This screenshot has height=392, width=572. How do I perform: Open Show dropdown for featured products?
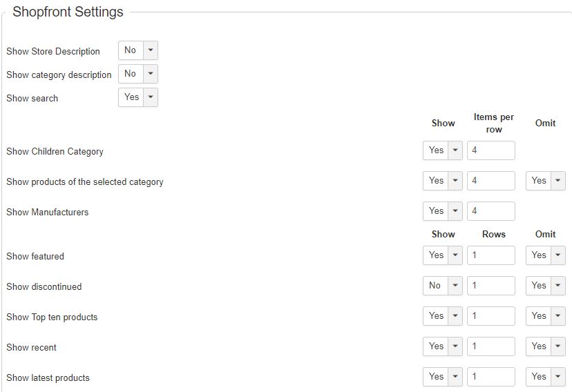click(442, 255)
